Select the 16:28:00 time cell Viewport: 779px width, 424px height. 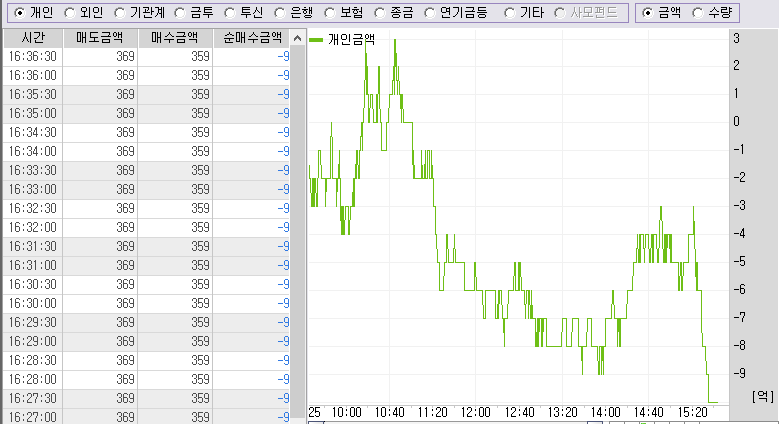(33, 379)
